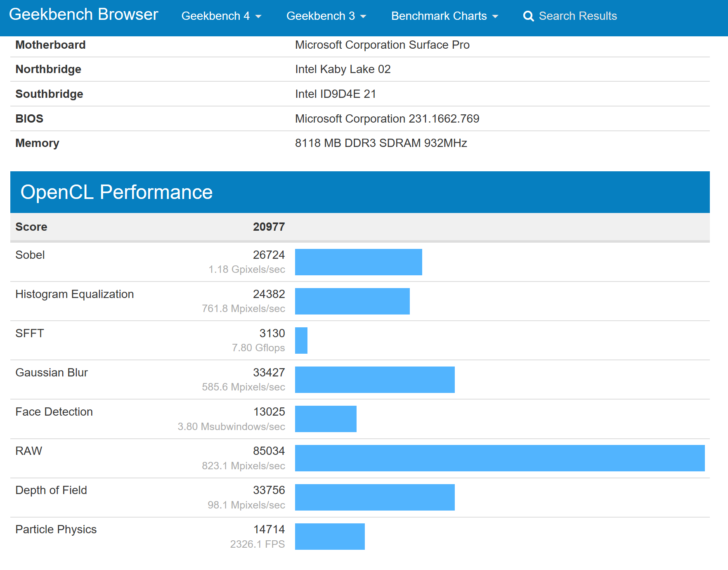Click the Histogram Equalization score bar
728x570 pixels.
[352, 301]
